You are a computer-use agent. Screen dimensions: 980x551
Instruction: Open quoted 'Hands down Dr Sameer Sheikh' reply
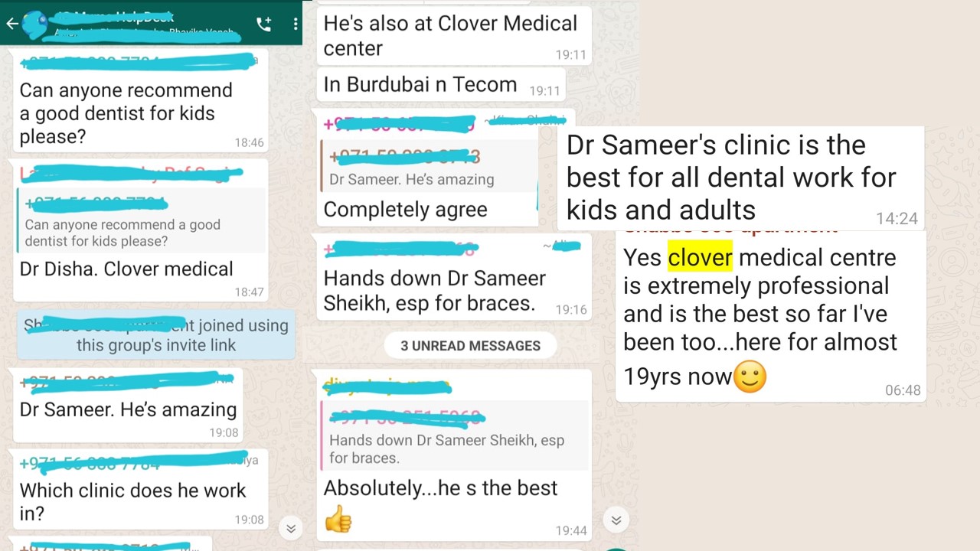coord(455,436)
